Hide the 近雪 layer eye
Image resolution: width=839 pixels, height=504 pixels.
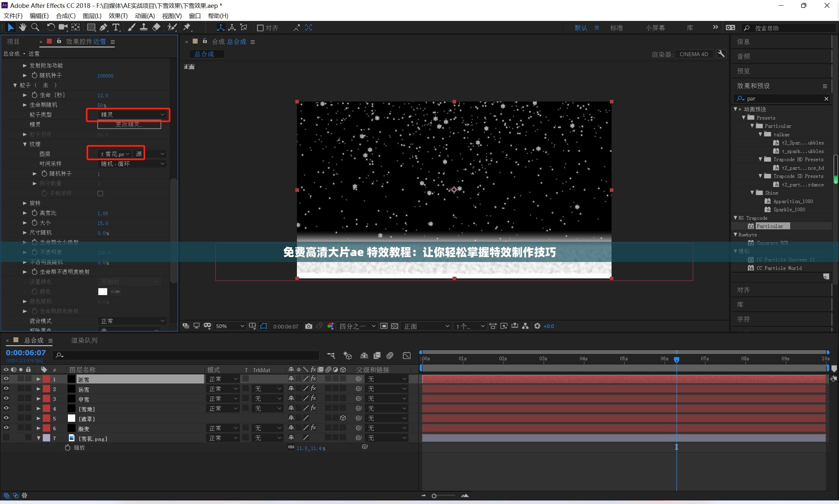6,379
